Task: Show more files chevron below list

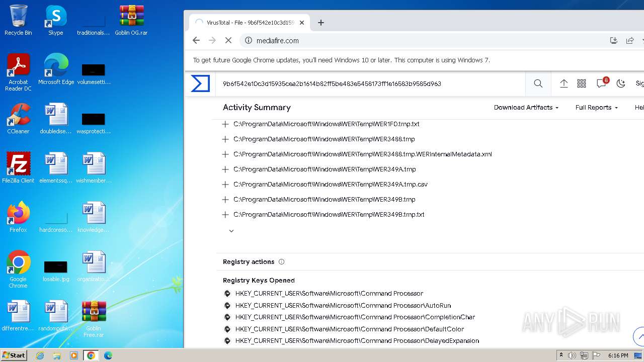Action: coord(231,231)
